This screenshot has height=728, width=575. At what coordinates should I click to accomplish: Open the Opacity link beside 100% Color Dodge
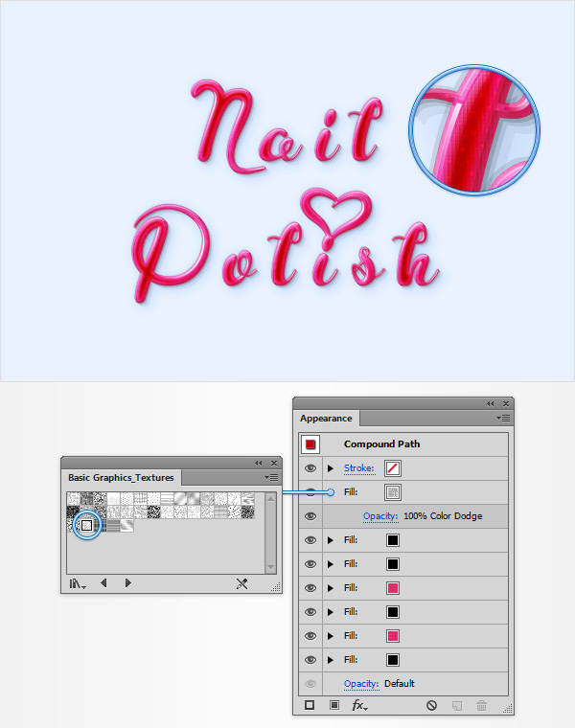380,516
